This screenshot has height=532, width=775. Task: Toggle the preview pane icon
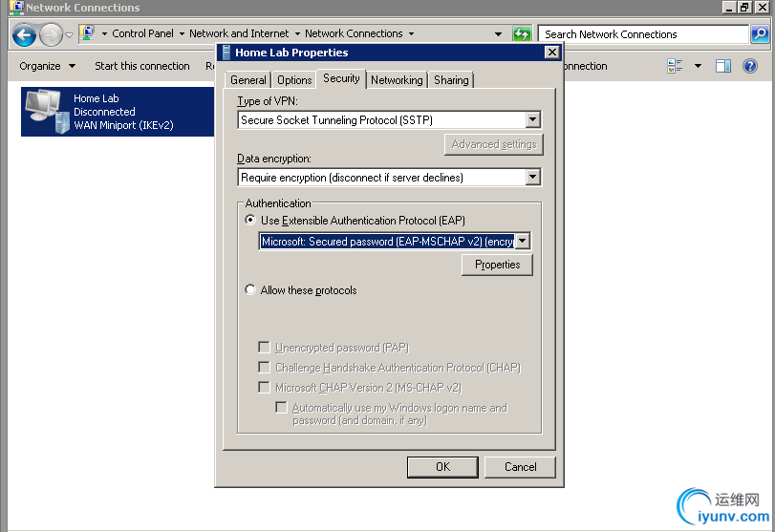(723, 66)
